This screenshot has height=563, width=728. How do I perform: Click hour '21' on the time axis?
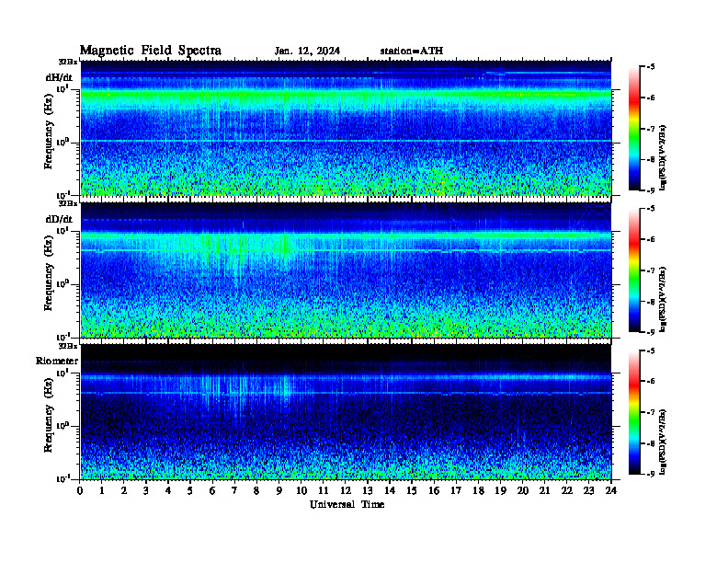pyautogui.click(x=544, y=491)
